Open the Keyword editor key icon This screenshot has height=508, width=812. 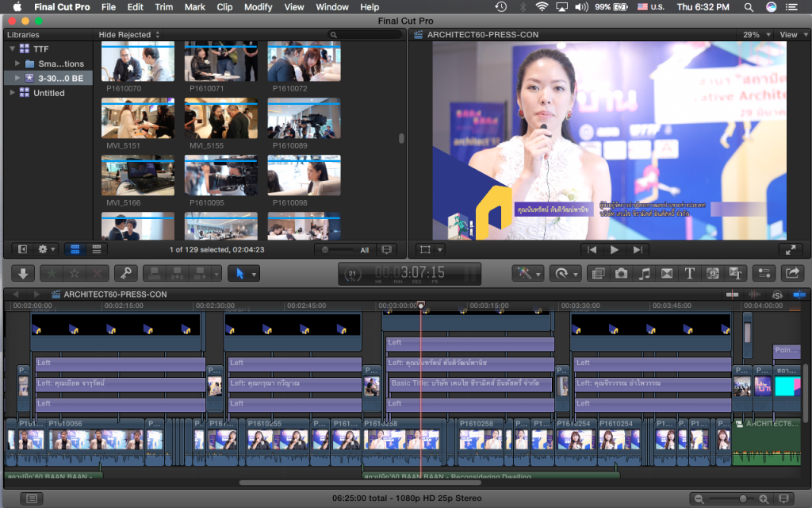point(125,273)
